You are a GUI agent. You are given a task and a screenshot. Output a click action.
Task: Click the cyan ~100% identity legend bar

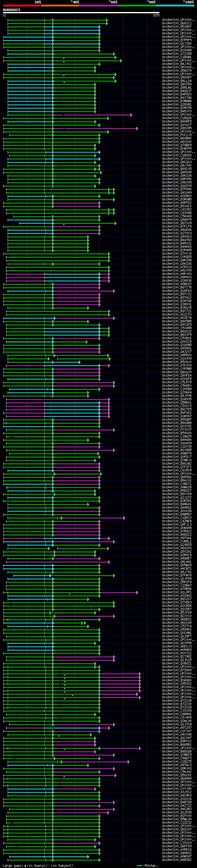175,6
